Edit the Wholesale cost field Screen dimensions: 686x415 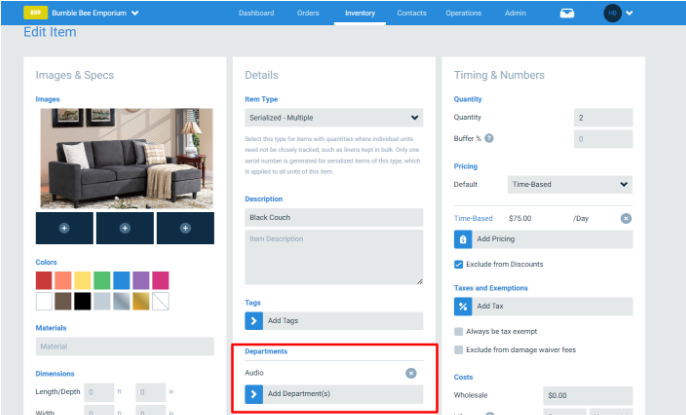pos(588,395)
